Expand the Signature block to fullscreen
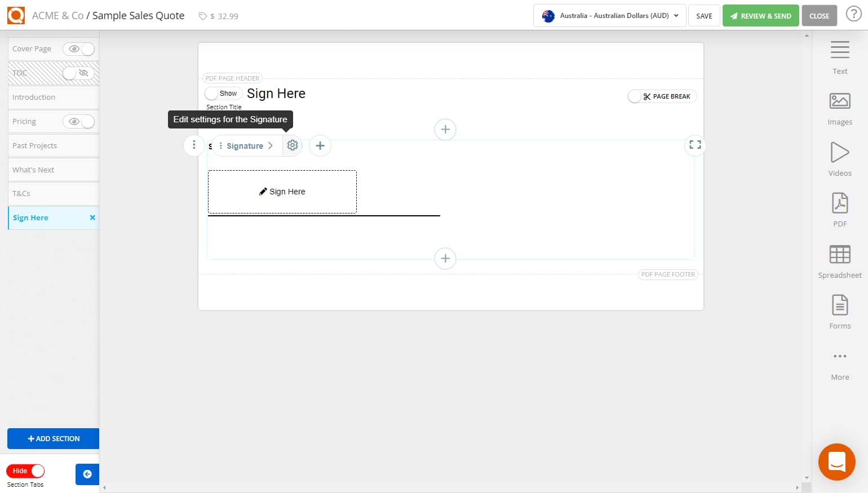This screenshot has width=868, height=493. pyautogui.click(x=694, y=145)
